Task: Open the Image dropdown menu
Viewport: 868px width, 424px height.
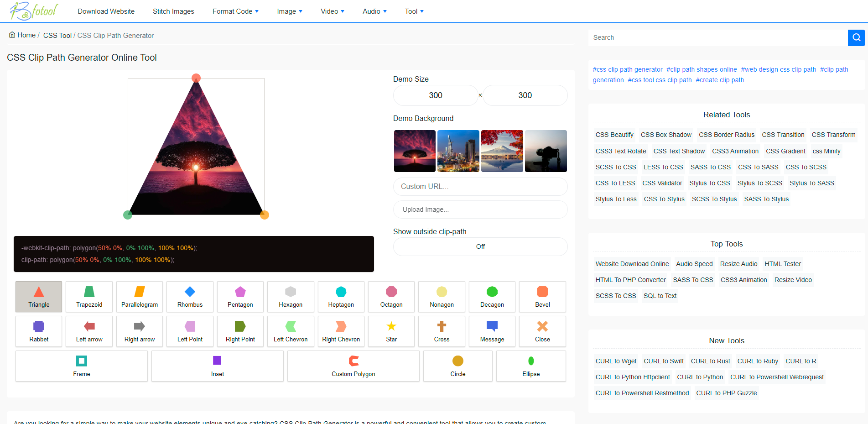Action: (290, 11)
